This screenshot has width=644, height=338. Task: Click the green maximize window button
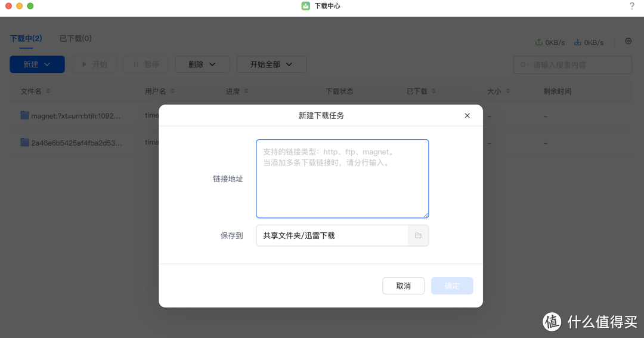[x=30, y=6]
